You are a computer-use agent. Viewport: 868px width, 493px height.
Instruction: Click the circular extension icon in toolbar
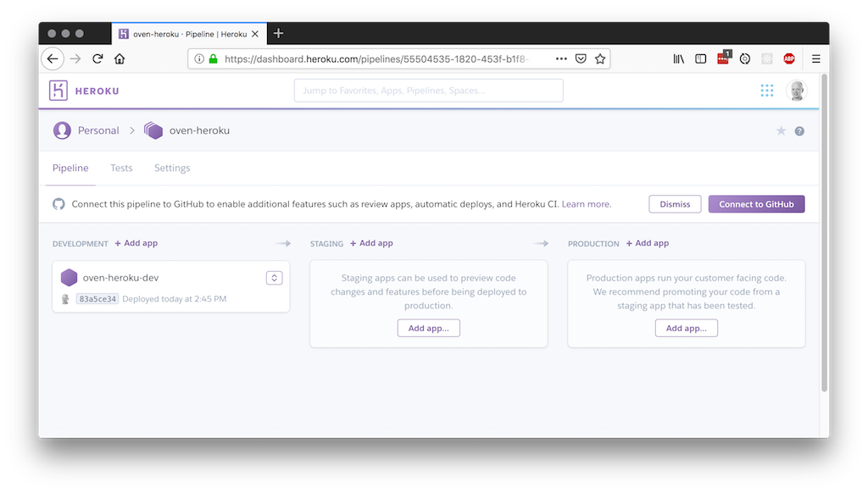745,58
